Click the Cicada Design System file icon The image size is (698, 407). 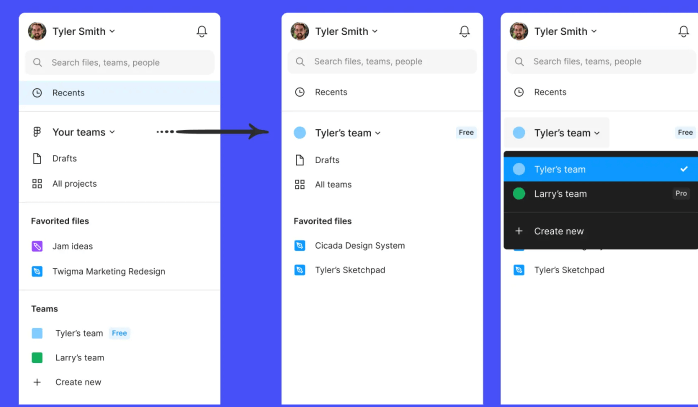click(x=300, y=245)
